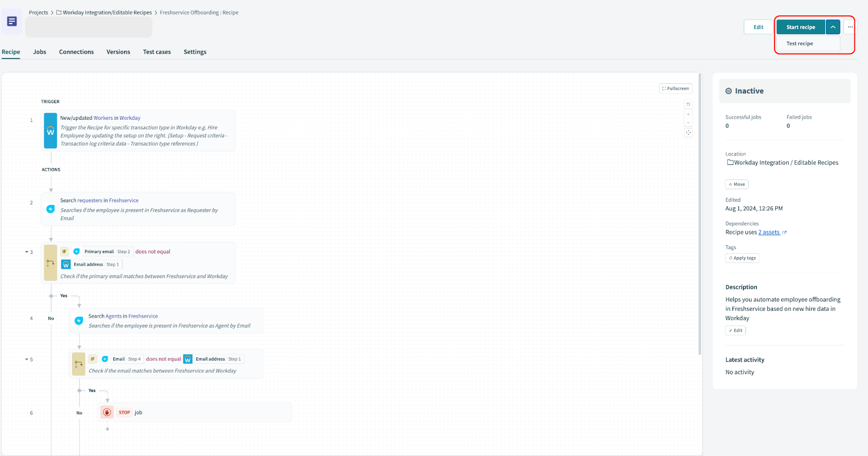The image size is (868, 456).
Task: Click the Edit button in the header
Action: (x=758, y=27)
